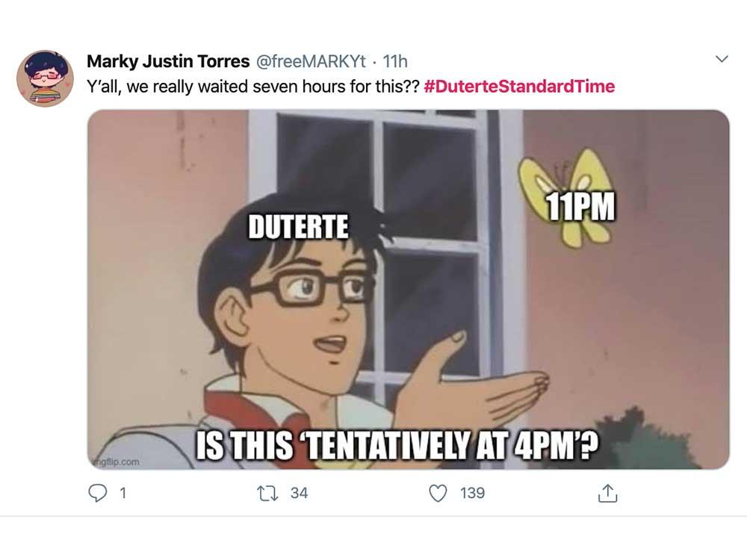Like the tweet with the heart icon
This screenshot has width=747, height=560.
(440, 493)
